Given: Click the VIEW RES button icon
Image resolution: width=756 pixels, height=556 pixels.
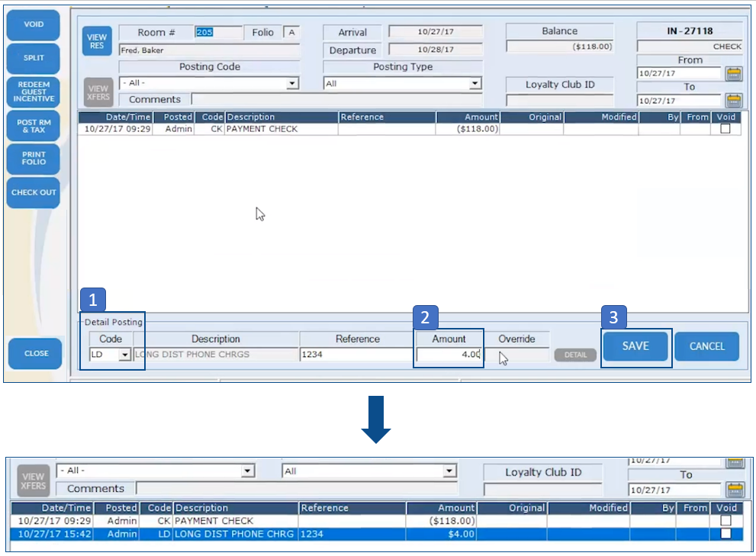Looking at the screenshot, I should click(x=97, y=41).
